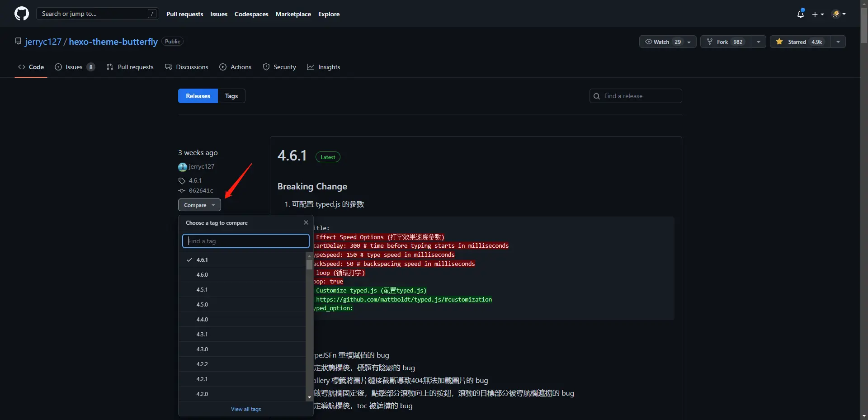Open the 4.6.1 release title

[292, 156]
